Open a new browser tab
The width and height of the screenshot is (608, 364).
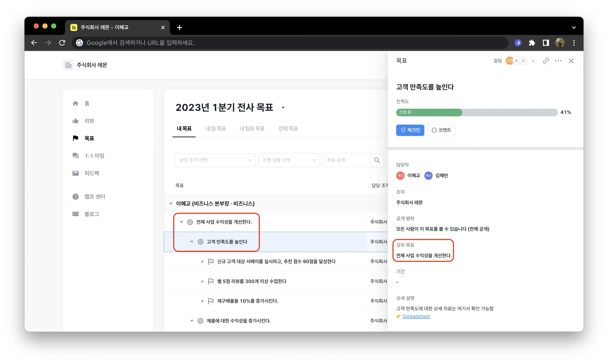click(180, 27)
